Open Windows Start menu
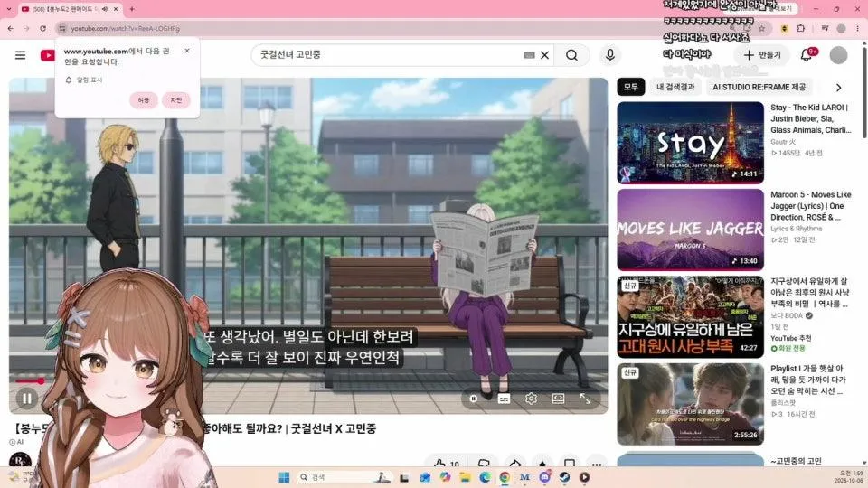This screenshot has width=868, height=488. tap(284, 477)
